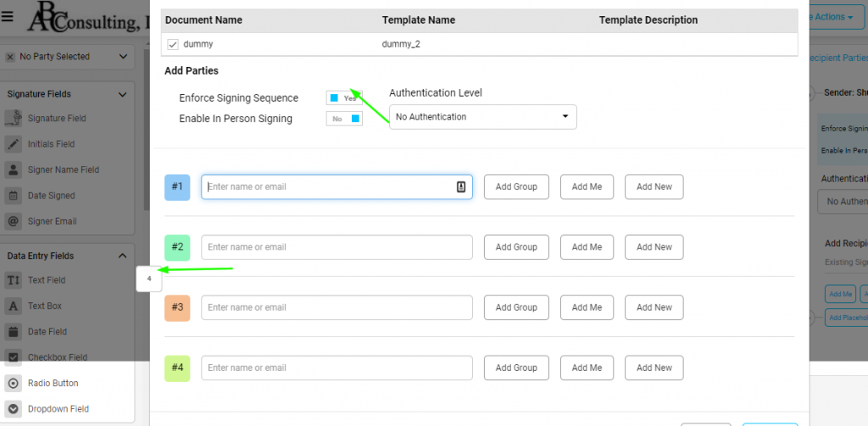
Task: Click the Dropdown Field label in sidebar
Action: (58, 409)
